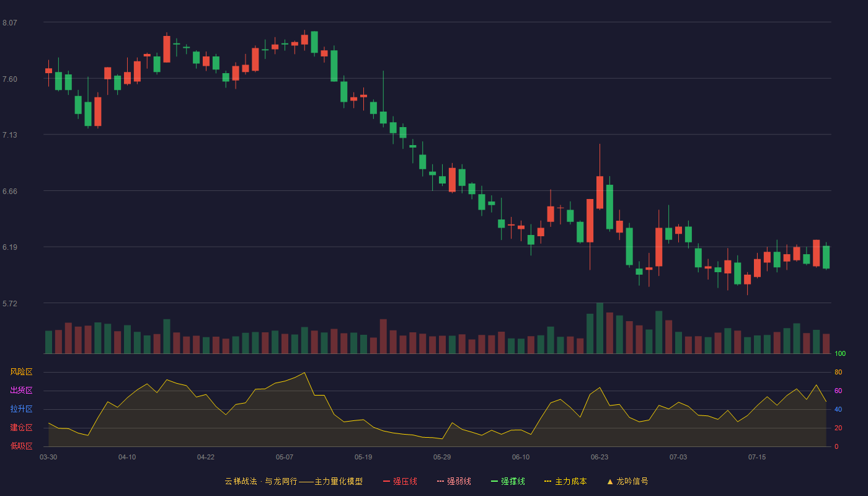Click the 07-15 date label
Screen dimensions: 868x496
click(x=757, y=457)
